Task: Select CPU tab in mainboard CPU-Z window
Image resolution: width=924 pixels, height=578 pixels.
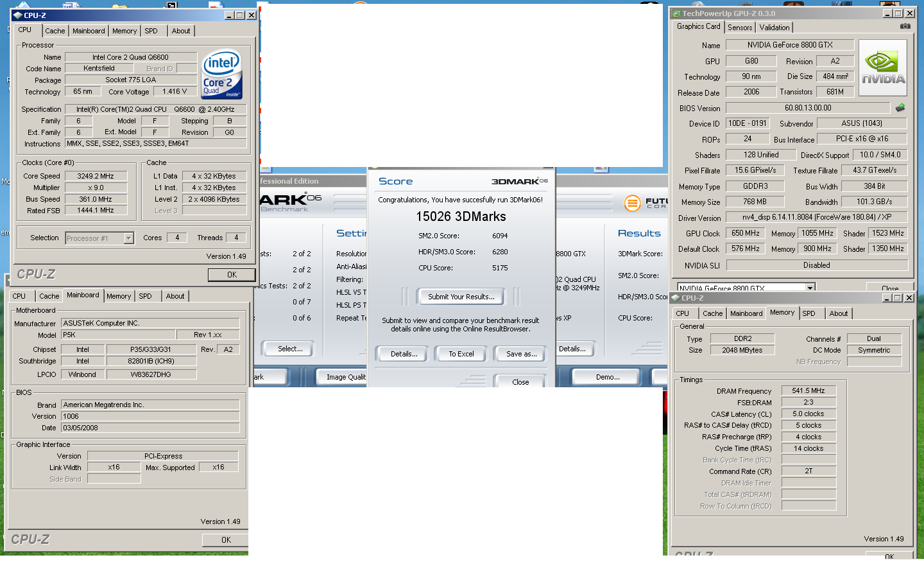Action: [x=19, y=296]
